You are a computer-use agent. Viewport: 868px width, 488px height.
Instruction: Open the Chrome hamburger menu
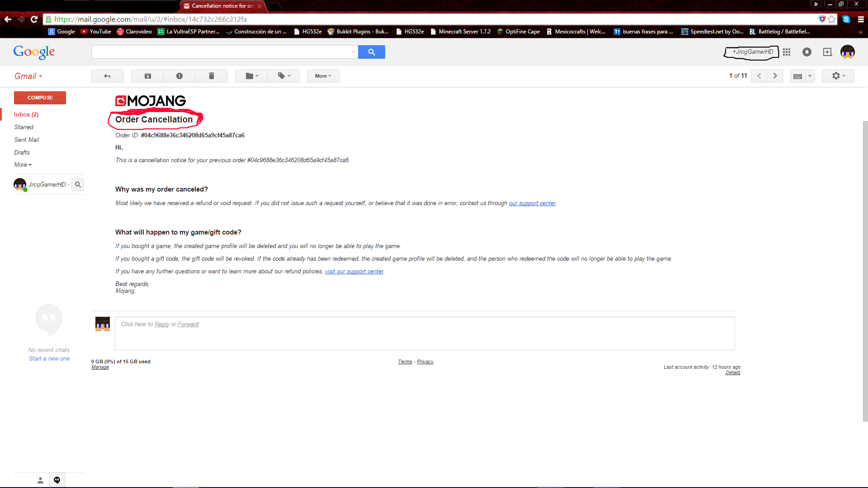[x=861, y=19]
